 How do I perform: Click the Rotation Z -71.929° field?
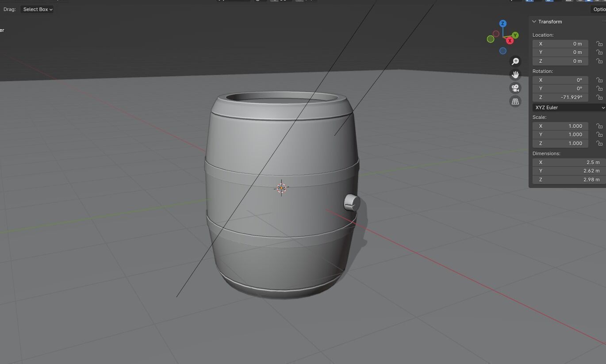point(560,97)
